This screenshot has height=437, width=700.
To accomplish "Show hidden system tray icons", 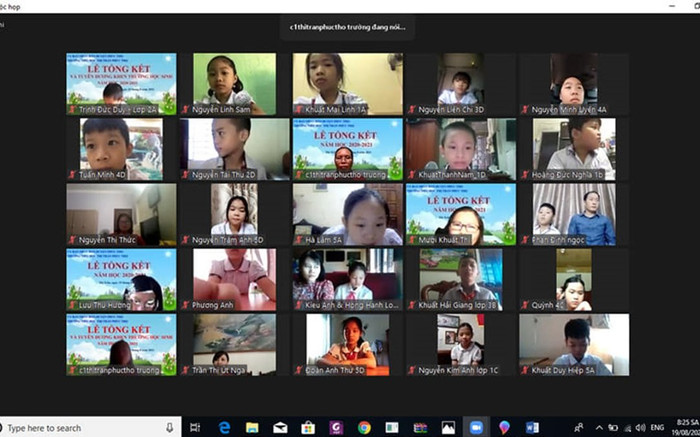I will [x=599, y=428].
